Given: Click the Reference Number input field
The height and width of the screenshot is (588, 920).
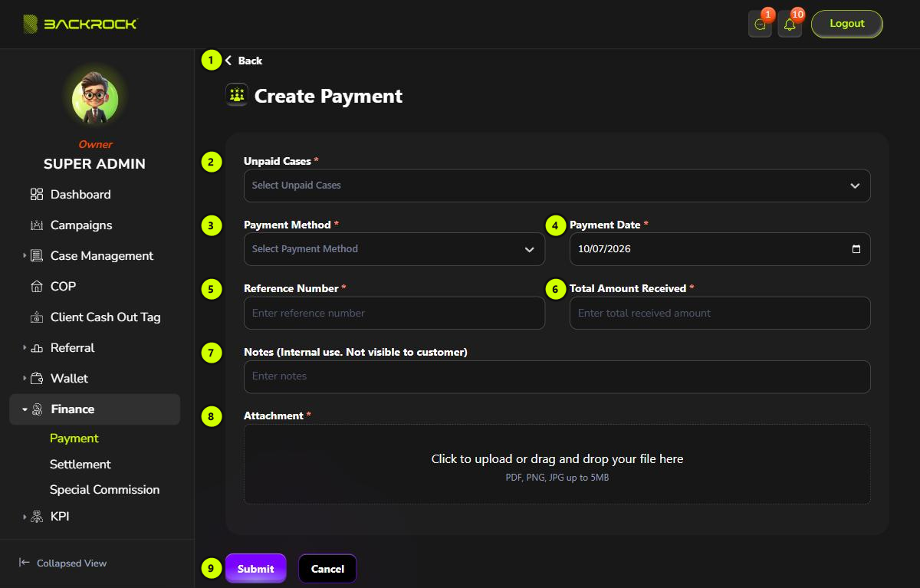Looking at the screenshot, I should click(394, 313).
